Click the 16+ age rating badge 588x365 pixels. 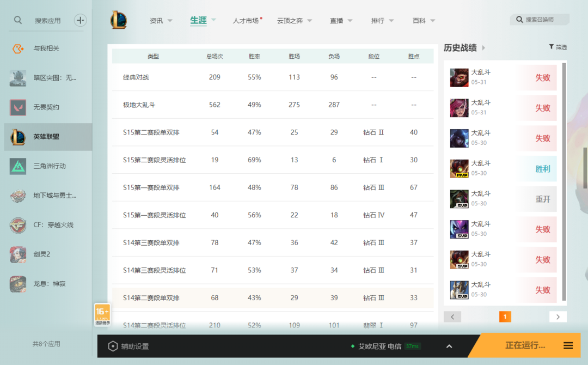[102, 314]
